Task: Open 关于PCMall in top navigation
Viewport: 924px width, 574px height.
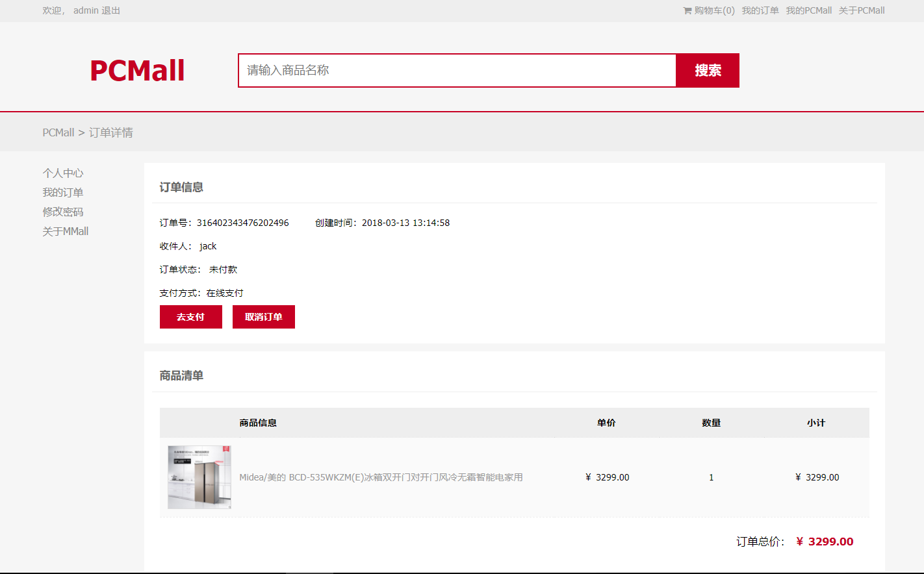Action: coord(862,10)
